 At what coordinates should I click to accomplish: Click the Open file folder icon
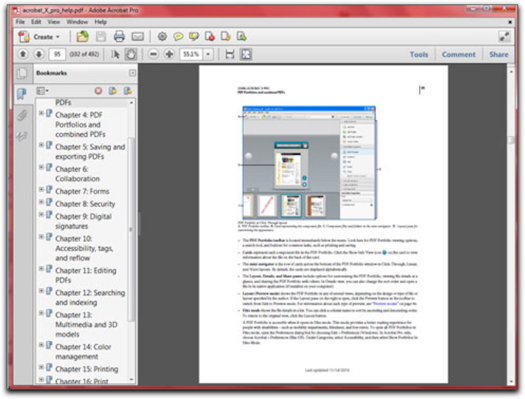click(82, 36)
